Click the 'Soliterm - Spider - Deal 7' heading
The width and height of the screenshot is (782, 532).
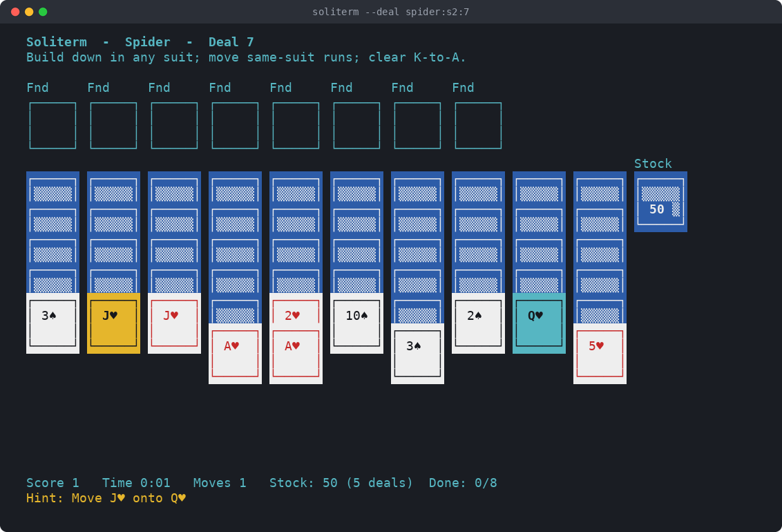pos(140,42)
